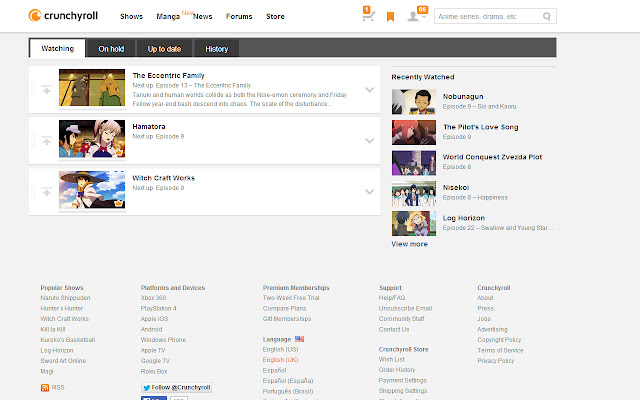Screen dimensions: 640x400
Task: Click the US flag language icon
Action: [300, 339]
